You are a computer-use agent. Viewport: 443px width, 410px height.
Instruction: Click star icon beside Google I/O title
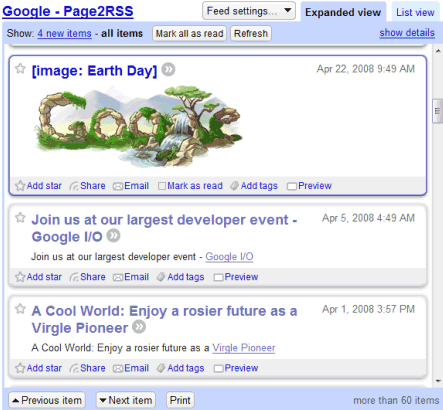click(x=20, y=218)
